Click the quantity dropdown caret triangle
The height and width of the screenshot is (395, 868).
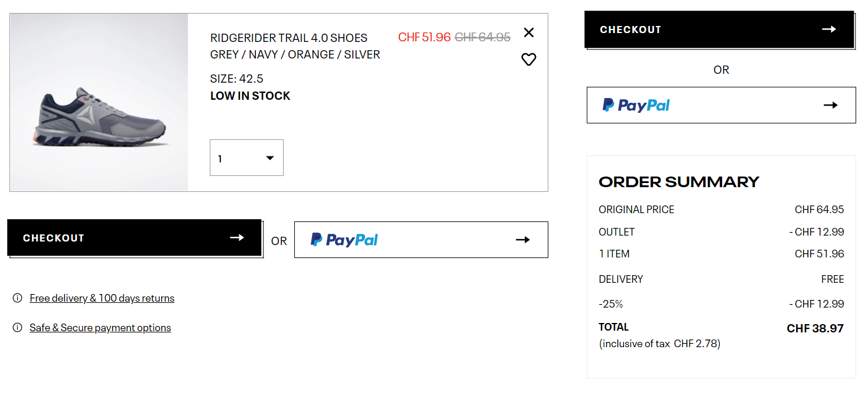pos(270,158)
